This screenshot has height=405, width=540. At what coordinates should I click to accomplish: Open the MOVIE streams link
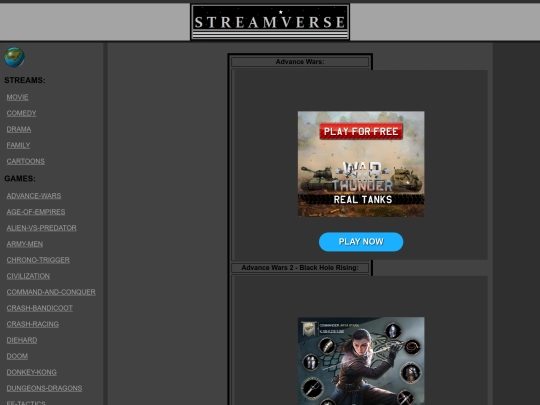(x=17, y=97)
